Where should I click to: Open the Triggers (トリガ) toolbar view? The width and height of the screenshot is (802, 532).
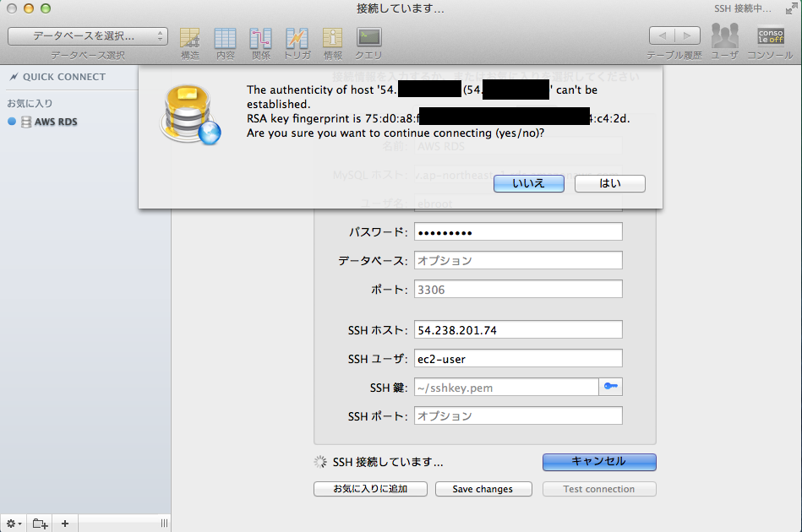point(297,43)
